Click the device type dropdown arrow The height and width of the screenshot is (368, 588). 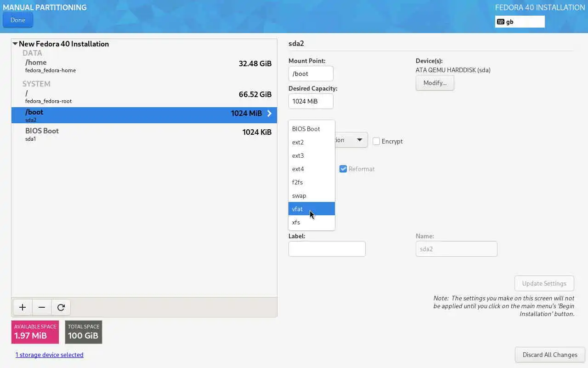tap(360, 140)
